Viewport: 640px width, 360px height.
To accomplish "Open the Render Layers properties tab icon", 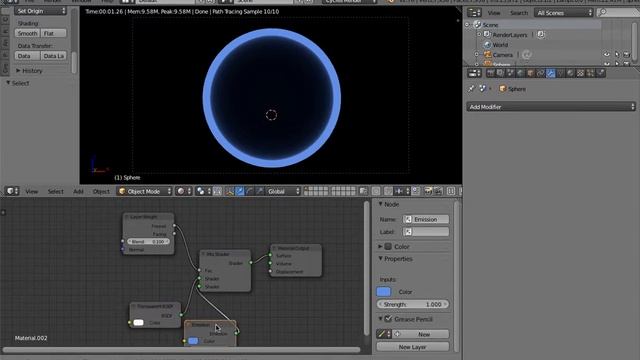I will point(500,73).
